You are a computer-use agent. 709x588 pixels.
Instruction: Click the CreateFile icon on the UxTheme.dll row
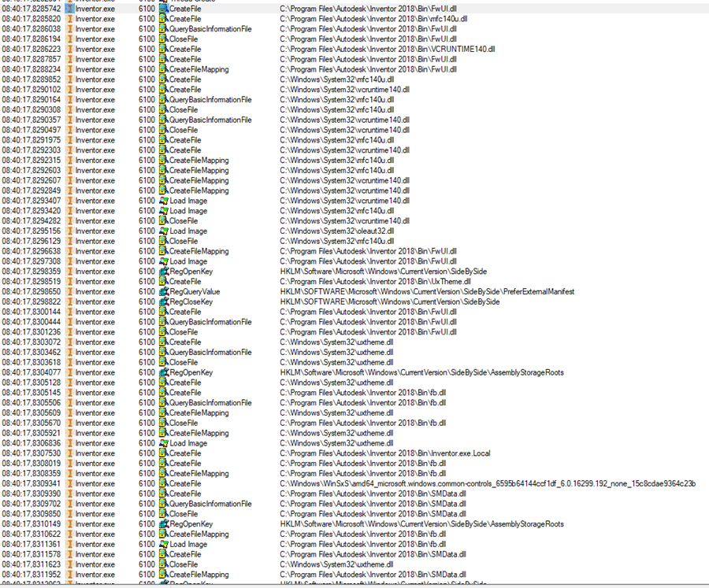[164, 281]
